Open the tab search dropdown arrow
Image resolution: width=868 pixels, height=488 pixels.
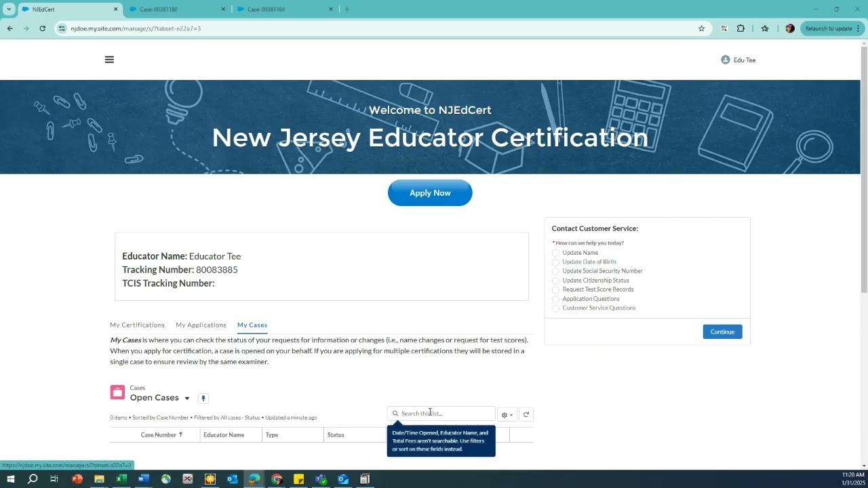coord(9,9)
